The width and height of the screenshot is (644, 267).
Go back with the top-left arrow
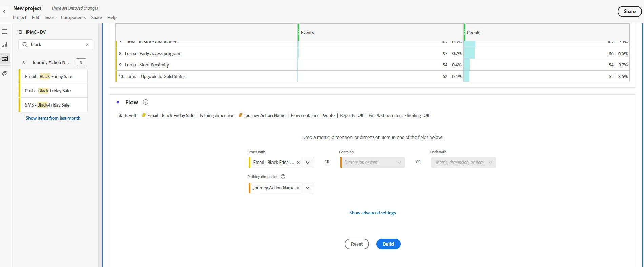[x=4, y=12]
